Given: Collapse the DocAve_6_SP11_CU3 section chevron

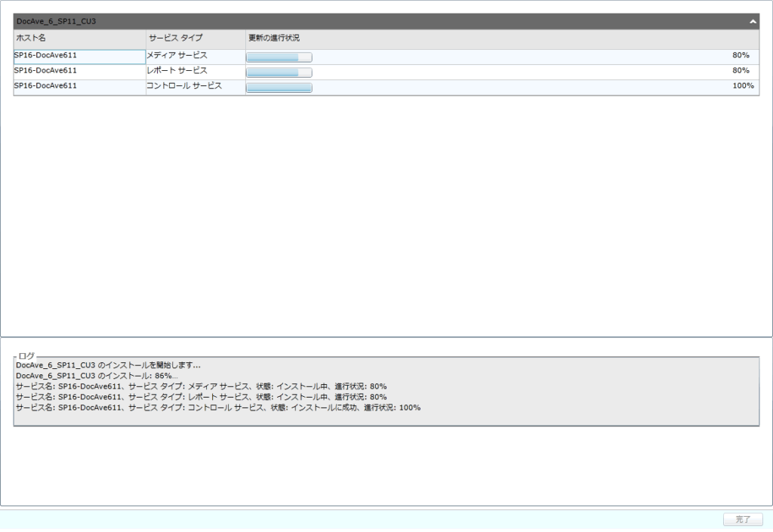Looking at the screenshot, I should [753, 21].
